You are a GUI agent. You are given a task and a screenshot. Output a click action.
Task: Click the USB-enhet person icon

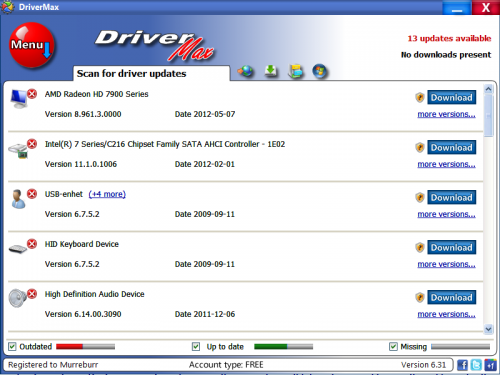tap(18, 199)
